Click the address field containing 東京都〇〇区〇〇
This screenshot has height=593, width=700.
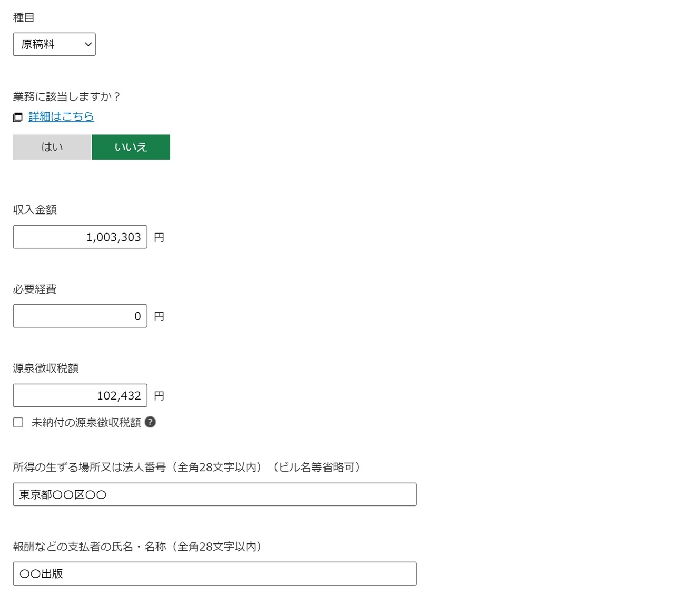click(214, 494)
